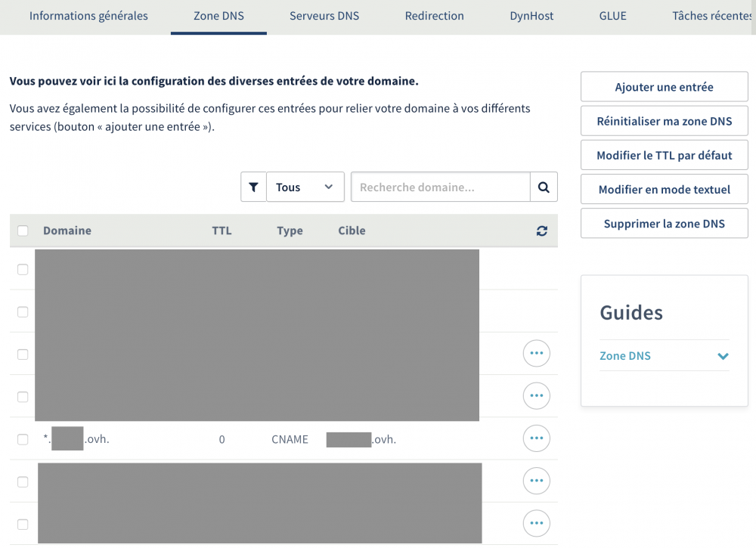Image resolution: width=756 pixels, height=548 pixels.
Task: Switch to the Serveurs DNS tab
Action: tap(324, 16)
